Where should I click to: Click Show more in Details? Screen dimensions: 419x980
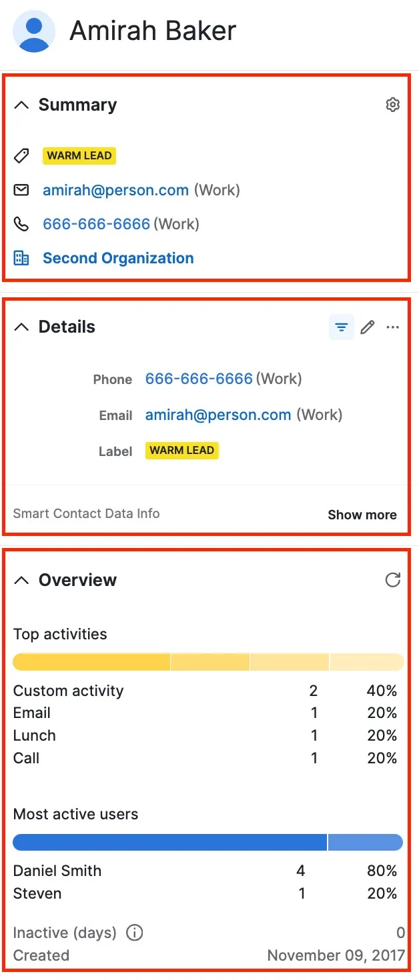(362, 515)
